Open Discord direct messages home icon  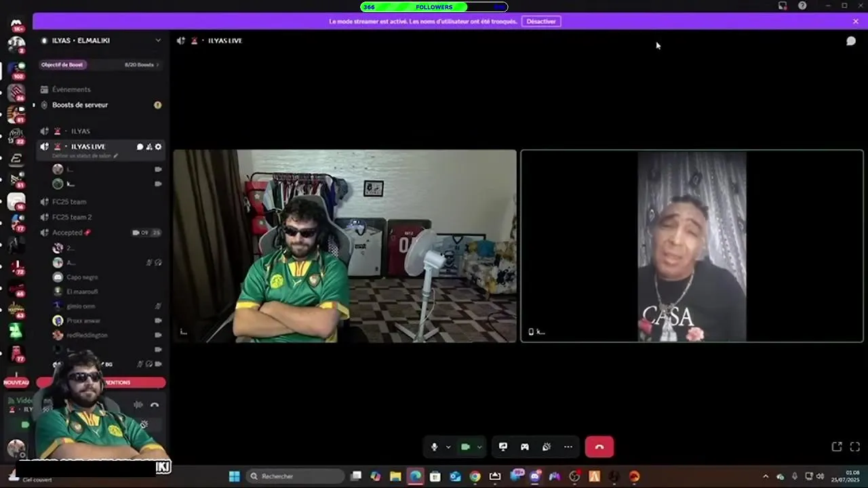point(16,24)
